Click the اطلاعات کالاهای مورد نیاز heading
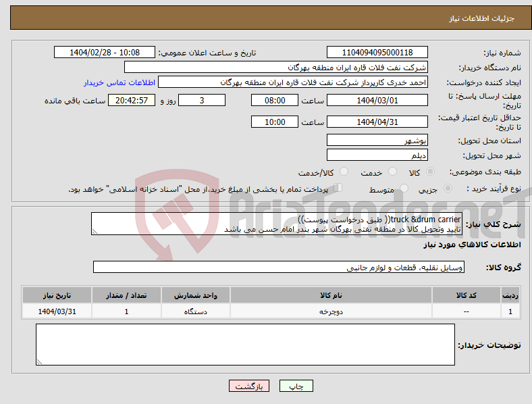This screenshot has height=404, width=532. point(472,245)
